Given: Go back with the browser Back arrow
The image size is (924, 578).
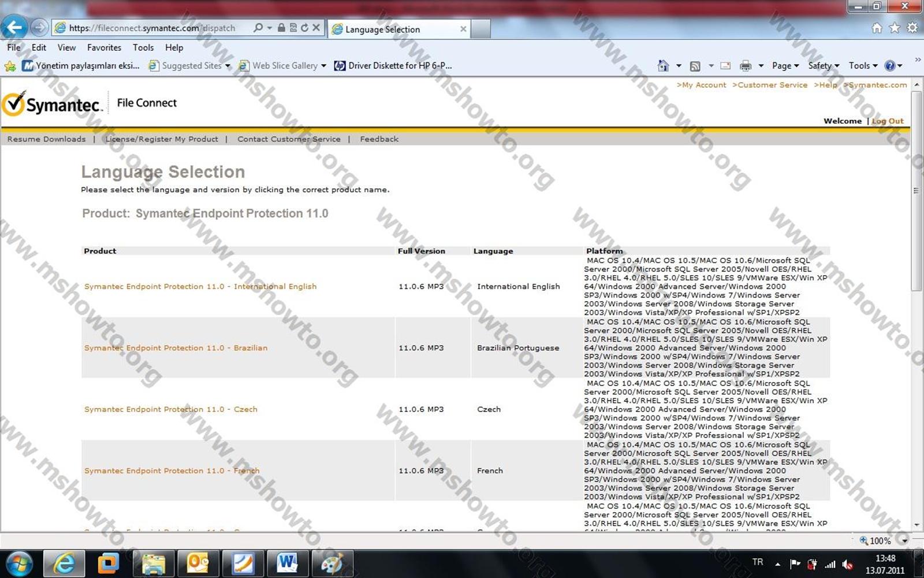Looking at the screenshot, I should coord(14,27).
